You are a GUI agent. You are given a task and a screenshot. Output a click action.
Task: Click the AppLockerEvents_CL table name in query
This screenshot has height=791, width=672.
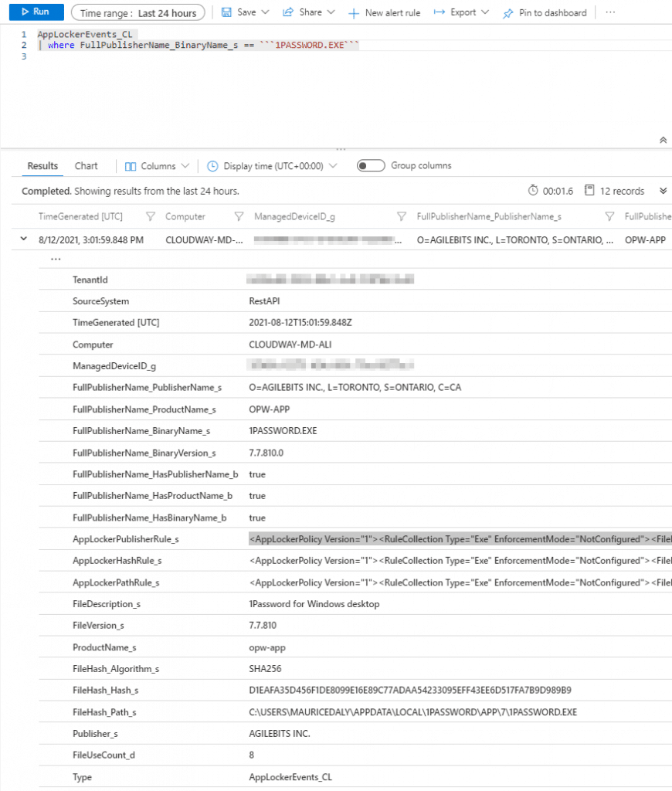pyautogui.click(x=85, y=34)
